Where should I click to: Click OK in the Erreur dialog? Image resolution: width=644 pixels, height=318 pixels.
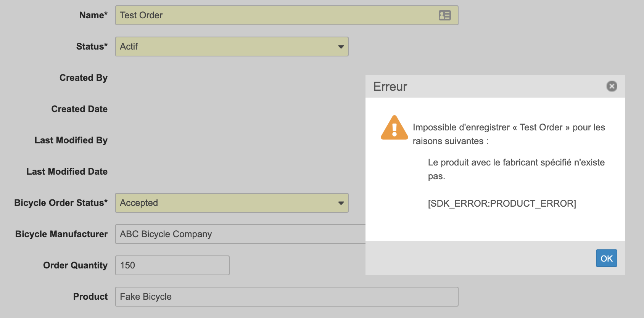[606, 258]
